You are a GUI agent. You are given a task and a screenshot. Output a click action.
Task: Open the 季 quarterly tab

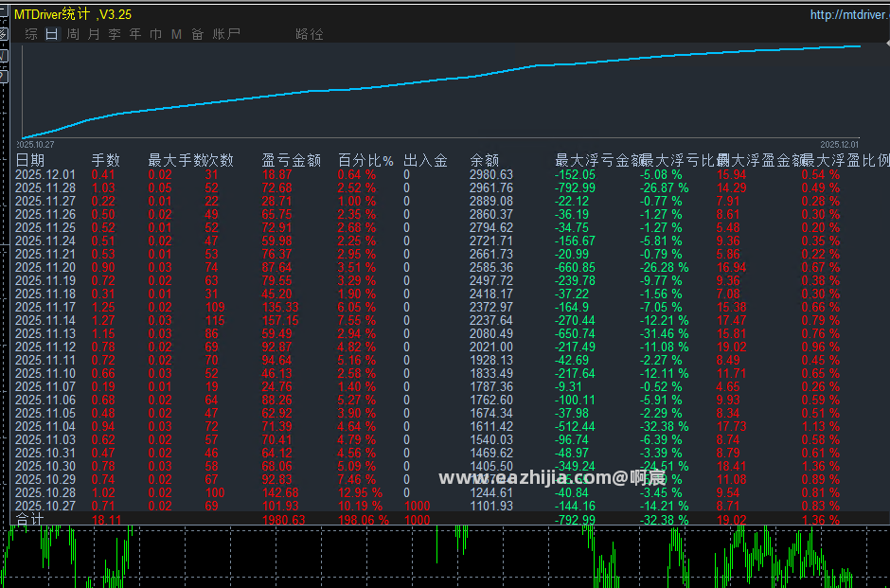click(115, 34)
